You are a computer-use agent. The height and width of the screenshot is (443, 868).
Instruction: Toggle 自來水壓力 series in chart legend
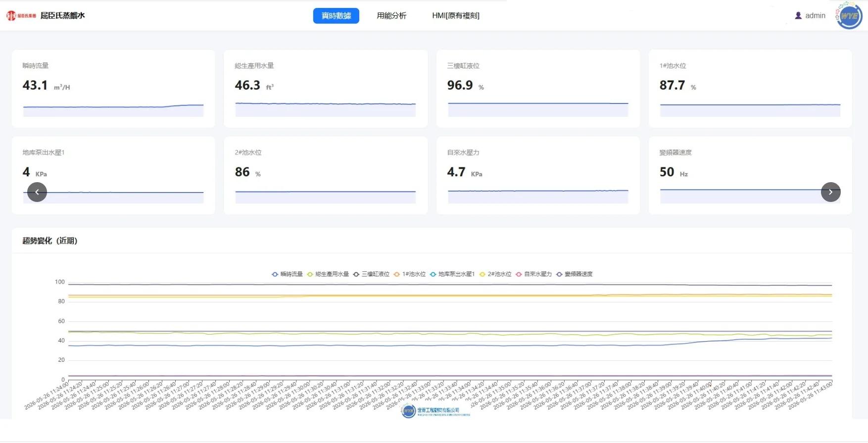[533, 274]
